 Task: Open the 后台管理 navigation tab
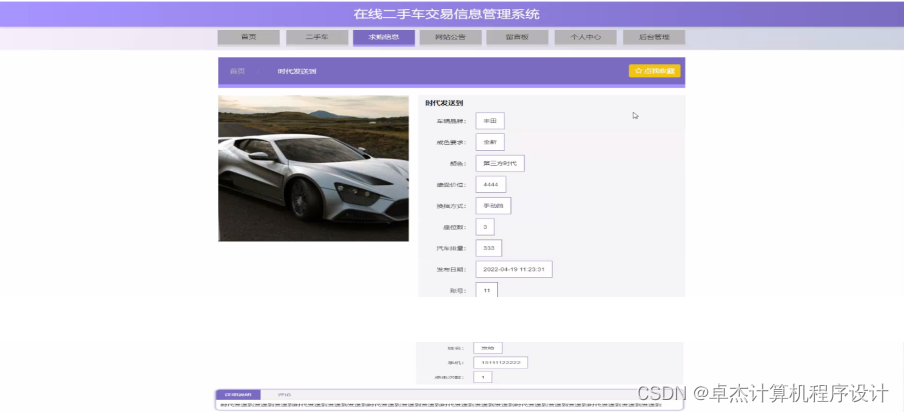(654, 37)
